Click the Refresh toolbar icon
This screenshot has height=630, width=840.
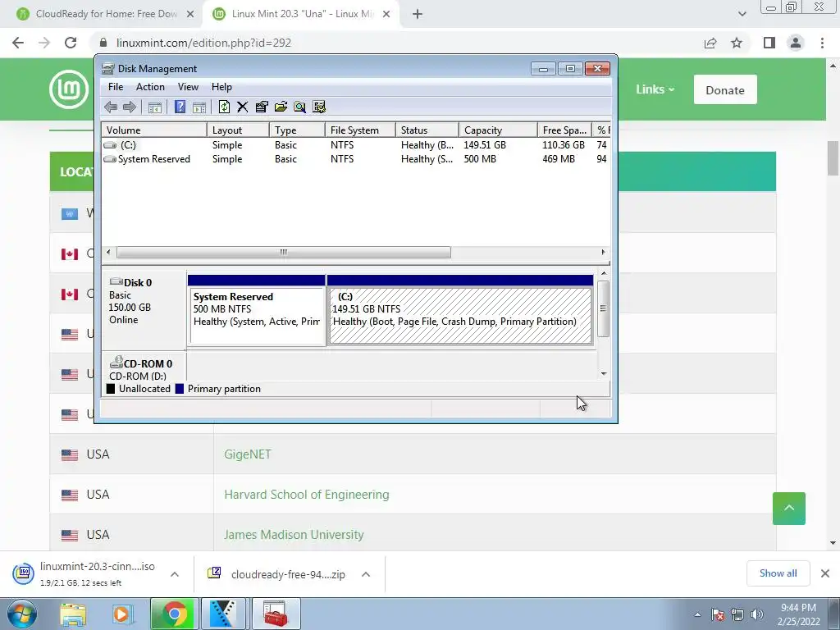[x=224, y=107]
